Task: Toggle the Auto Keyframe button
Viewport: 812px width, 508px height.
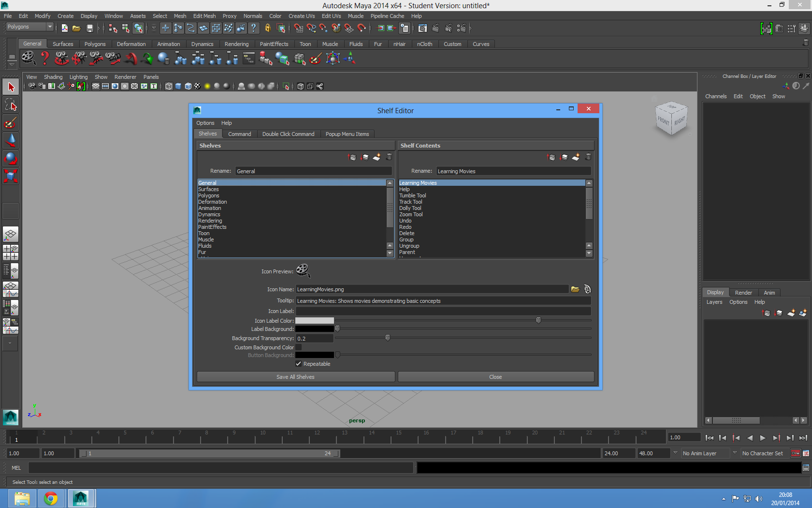Action: 796,453
